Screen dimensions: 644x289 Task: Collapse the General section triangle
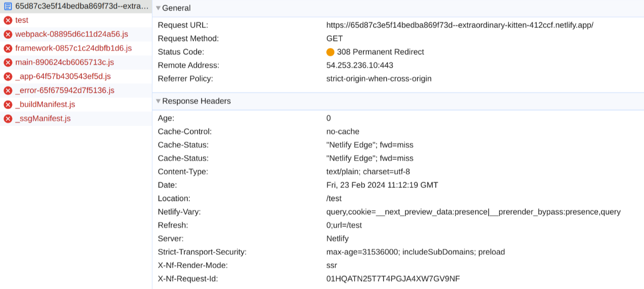158,8
